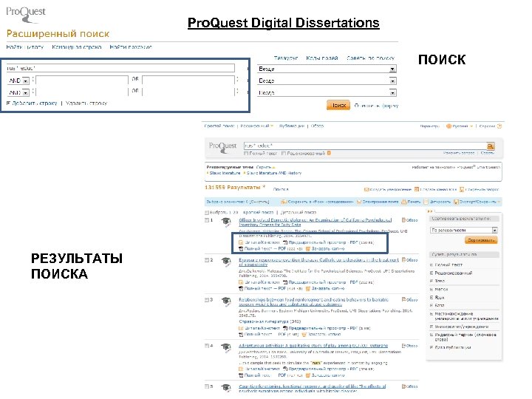Image resolution: width=532 pixels, height=399 pixels.
Task: Click the ProQuest logo in the results page
Action: (x=222, y=147)
